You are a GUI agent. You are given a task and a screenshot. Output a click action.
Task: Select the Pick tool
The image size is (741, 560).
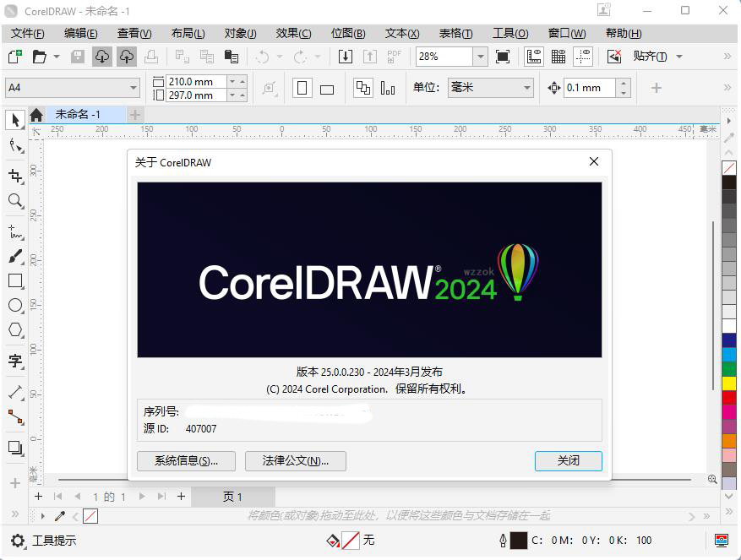tap(15, 120)
